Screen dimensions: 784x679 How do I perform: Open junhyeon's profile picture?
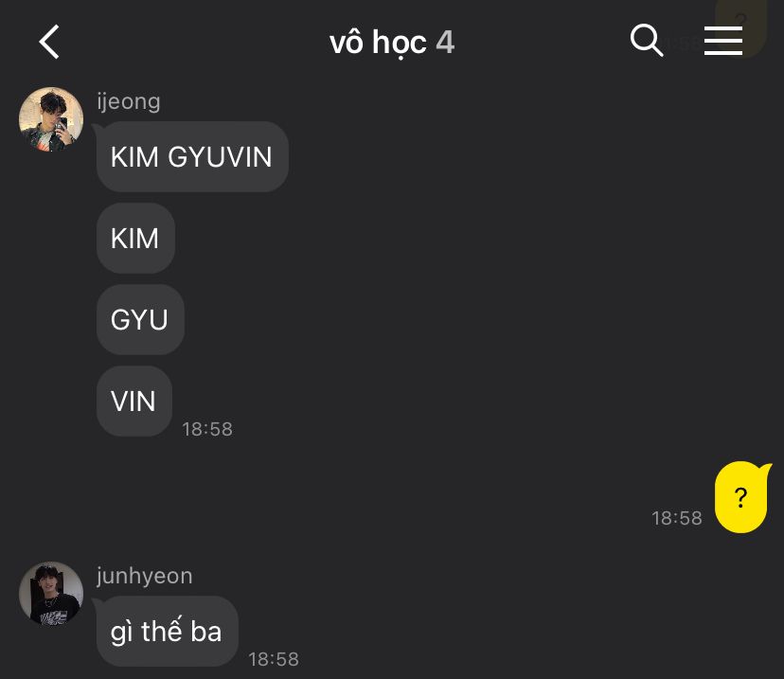pos(51,594)
